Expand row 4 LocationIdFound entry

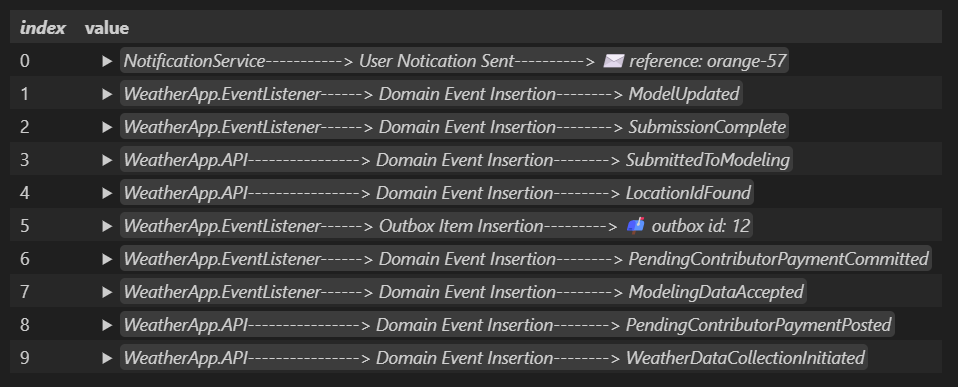[x=107, y=193]
